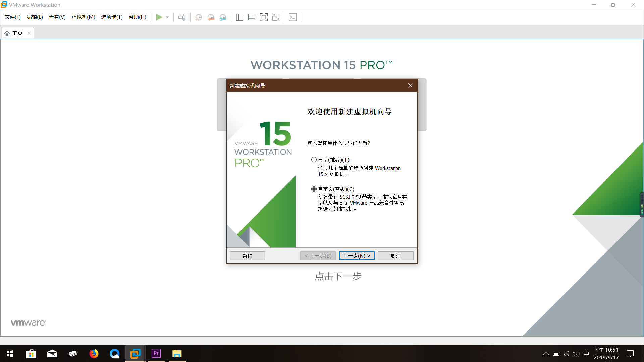Open the 查看(V) menu
The width and height of the screenshot is (644, 362).
pos(57,17)
